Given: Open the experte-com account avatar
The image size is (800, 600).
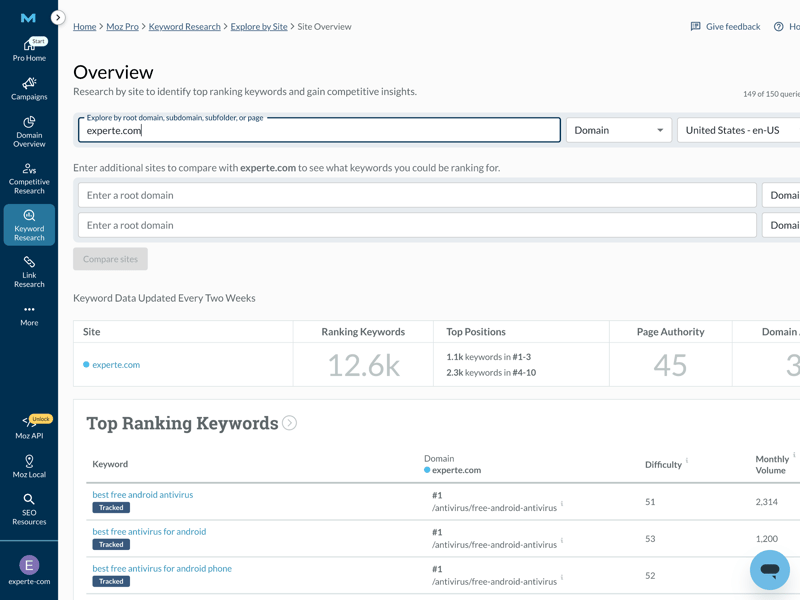Looking at the screenshot, I should click(x=29, y=570).
